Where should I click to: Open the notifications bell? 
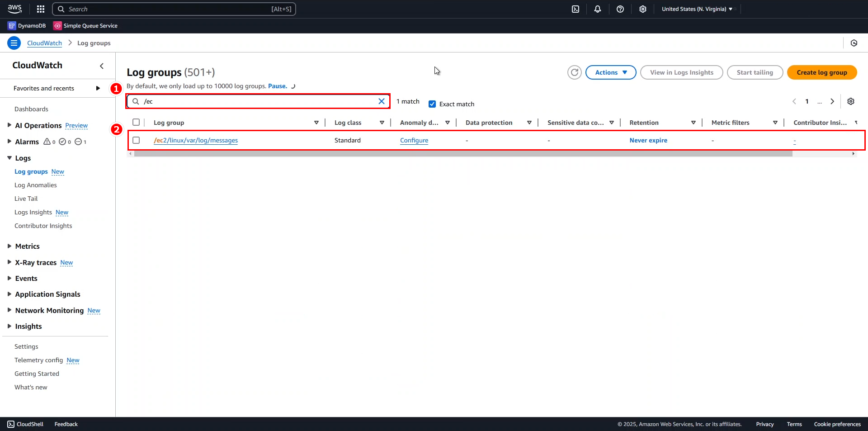598,9
